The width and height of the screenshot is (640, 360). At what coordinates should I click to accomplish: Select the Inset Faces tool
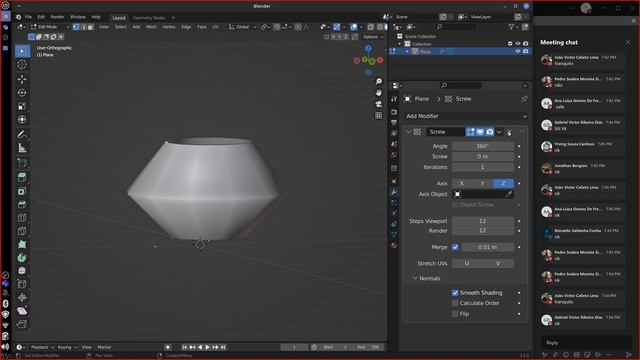(22, 191)
